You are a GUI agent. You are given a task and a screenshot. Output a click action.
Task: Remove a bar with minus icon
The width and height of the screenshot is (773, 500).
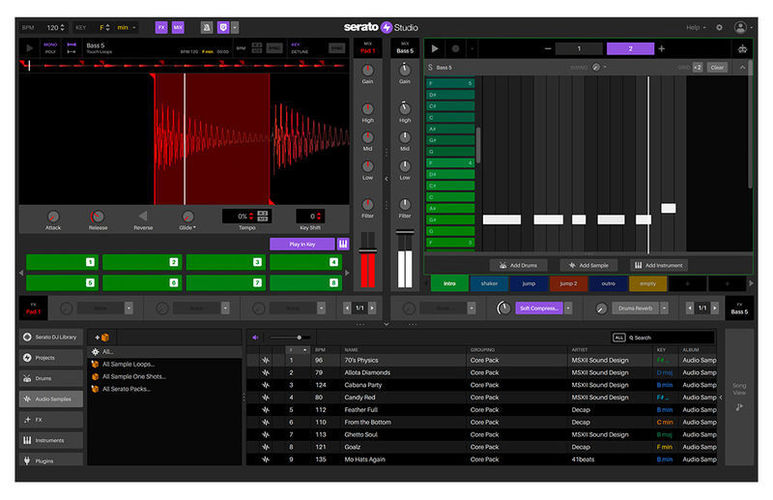click(548, 49)
